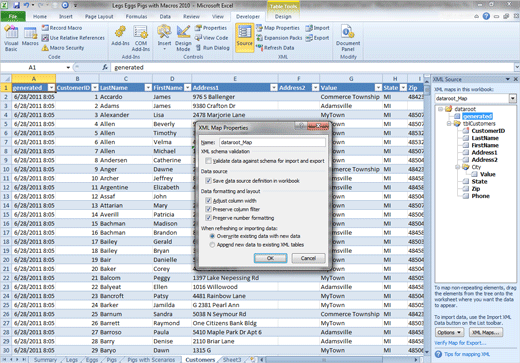The width and height of the screenshot is (520, 363).
Task: Switch to the Page Layout ribbon tab
Action: [99, 16]
